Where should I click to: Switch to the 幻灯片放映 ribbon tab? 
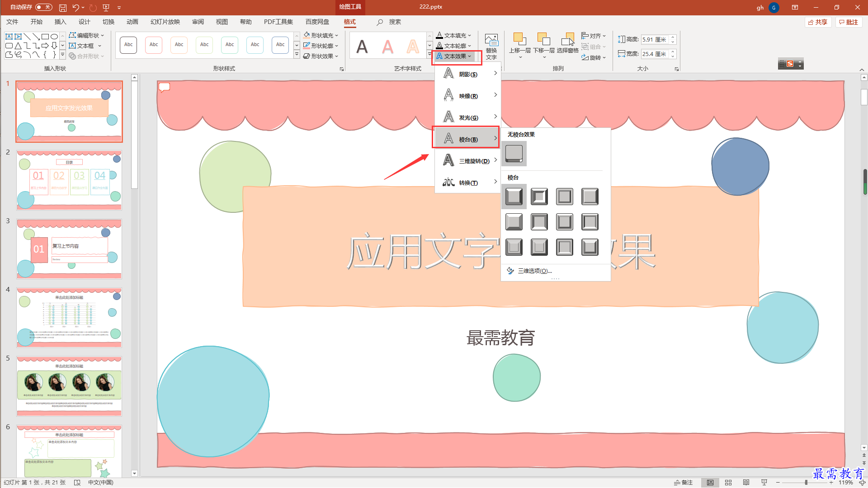[x=165, y=22]
